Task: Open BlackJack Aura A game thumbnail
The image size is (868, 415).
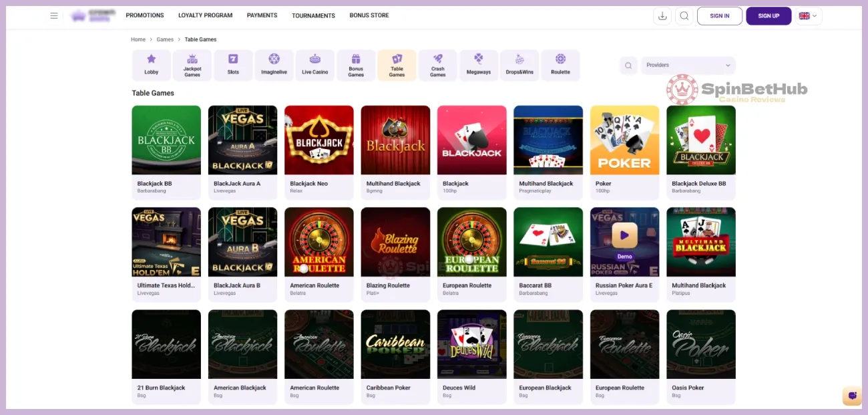Action: [x=242, y=140]
